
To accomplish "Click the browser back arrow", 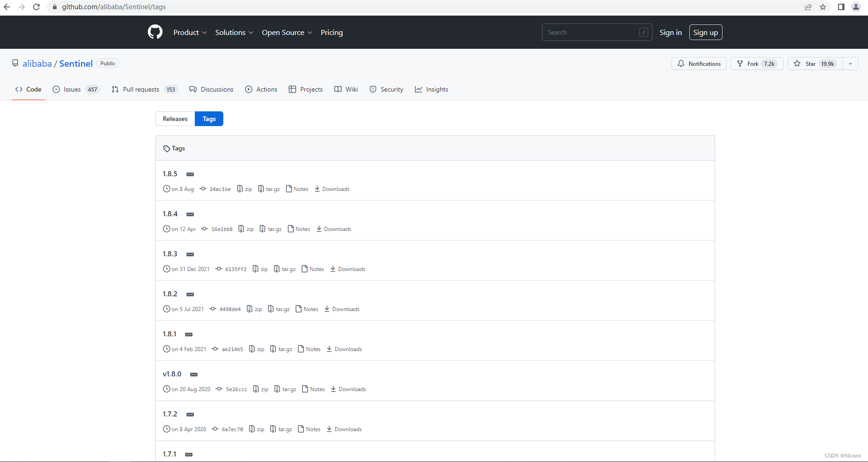I will point(7,7).
